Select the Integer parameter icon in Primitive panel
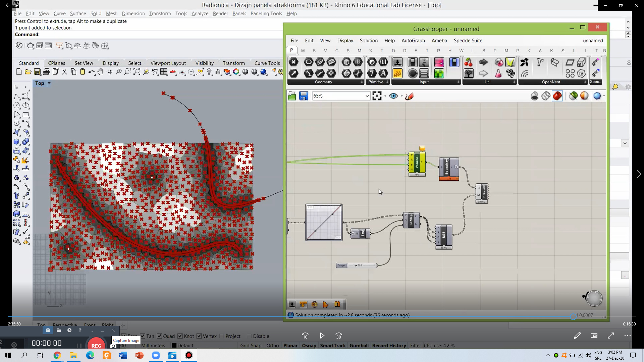The width and height of the screenshot is (644, 362). (x=372, y=73)
